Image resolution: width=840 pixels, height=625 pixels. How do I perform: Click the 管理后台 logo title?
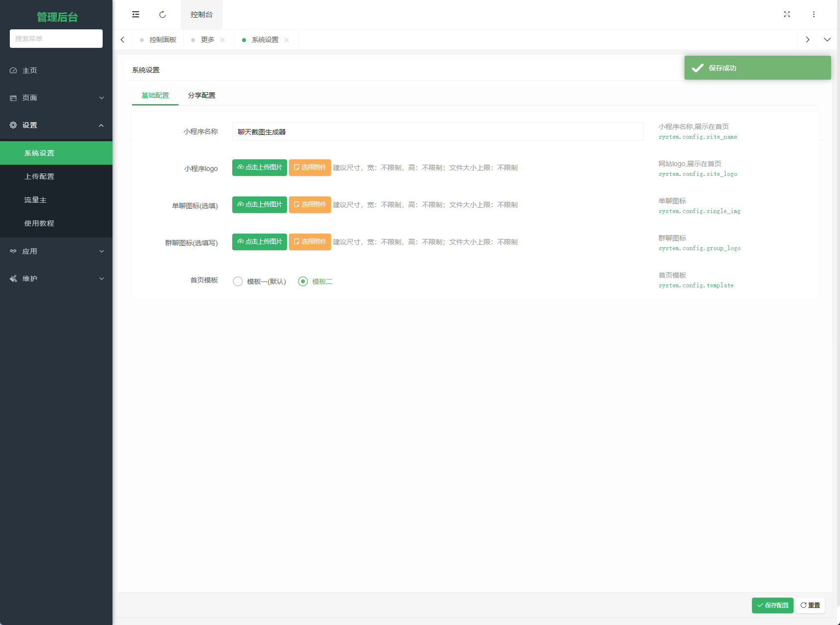[57, 17]
